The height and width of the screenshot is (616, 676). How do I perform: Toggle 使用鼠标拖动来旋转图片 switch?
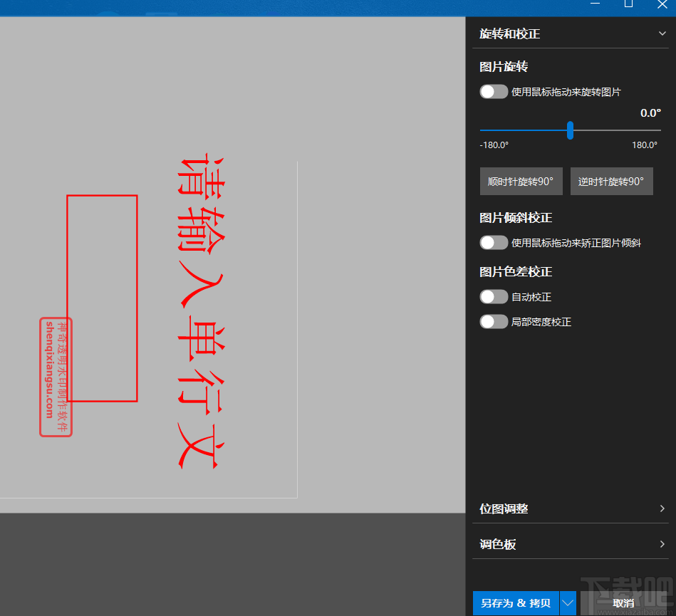point(494,92)
